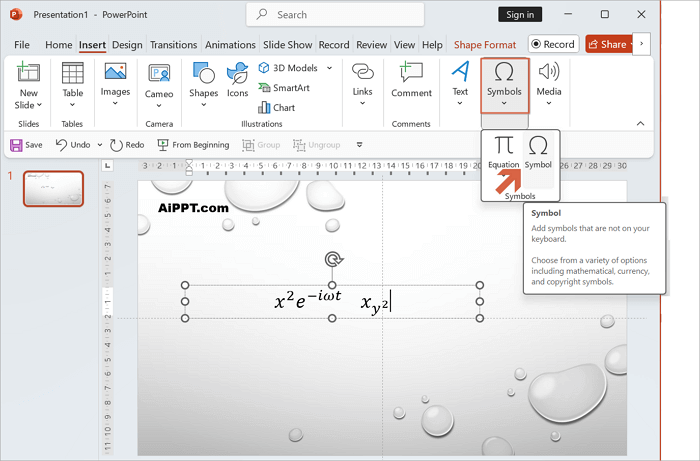Open the 3D Models dropdown arrow
700x461 pixels.
point(325,68)
